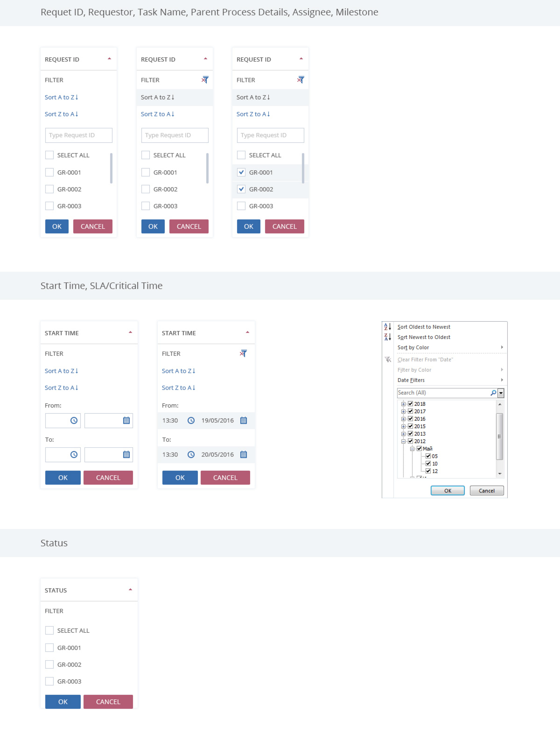The width and height of the screenshot is (560, 739).
Task: Expand the 2017 year tree node
Action: [403, 411]
